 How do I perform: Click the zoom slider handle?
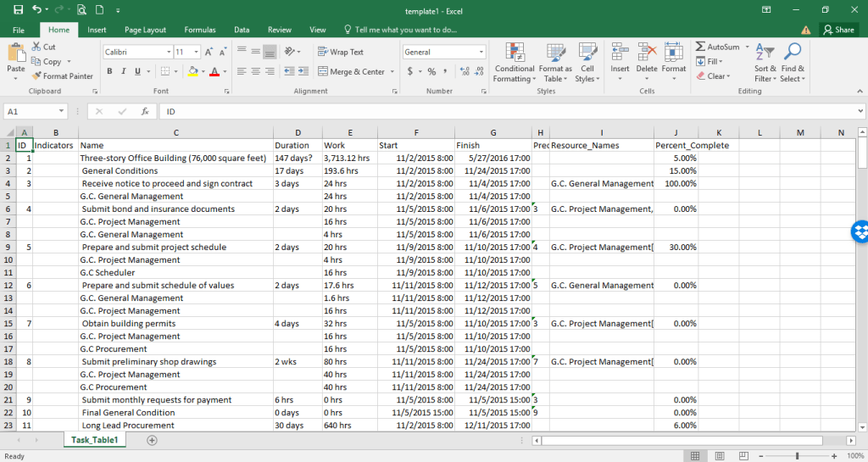pos(797,456)
